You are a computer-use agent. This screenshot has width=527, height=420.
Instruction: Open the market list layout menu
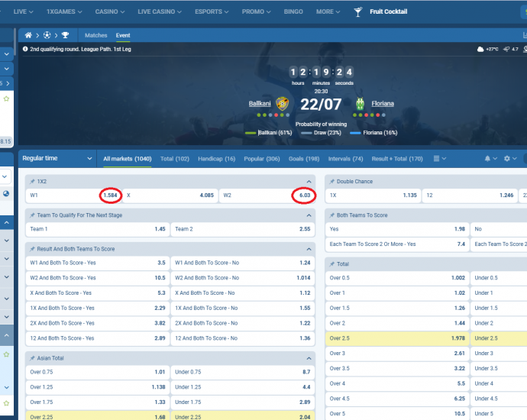[x=440, y=159]
